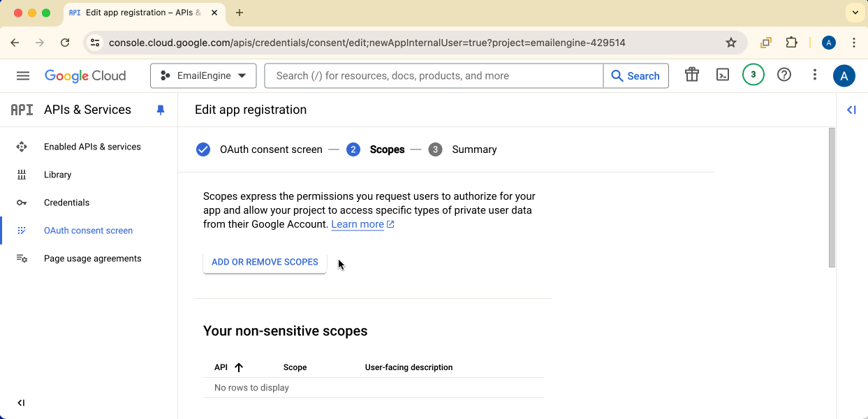Open the EmailEngine project picker
868x419 pixels.
point(203,75)
